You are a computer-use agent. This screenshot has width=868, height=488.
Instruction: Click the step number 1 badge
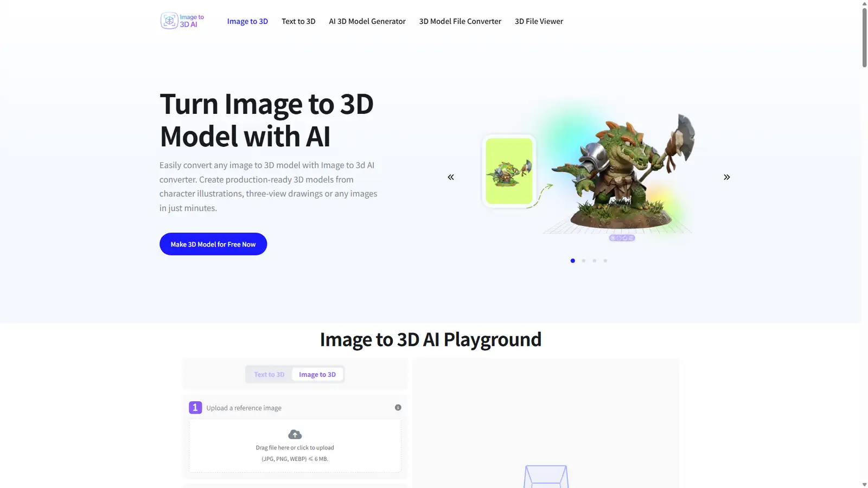point(195,408)
